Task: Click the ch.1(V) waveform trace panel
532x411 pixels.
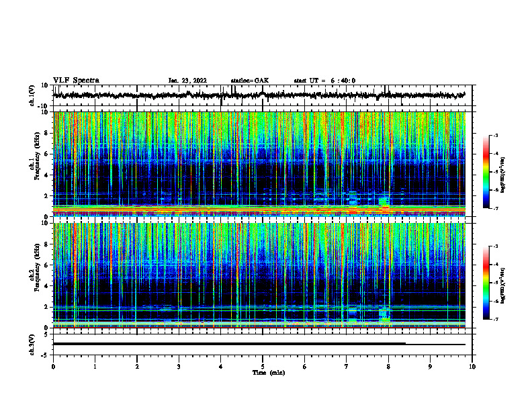Action: [x=262, y=95]
